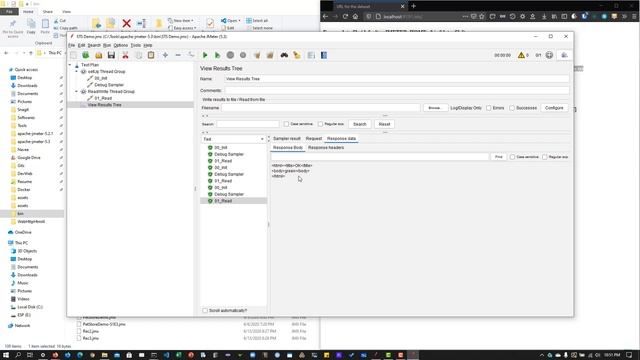Open the taskbar search icon
640x360 pixels.
(18, 355)
